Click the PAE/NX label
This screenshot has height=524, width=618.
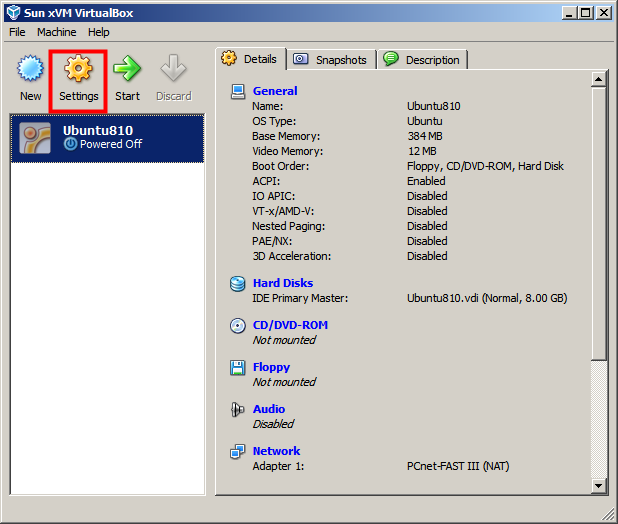point(272,242)
